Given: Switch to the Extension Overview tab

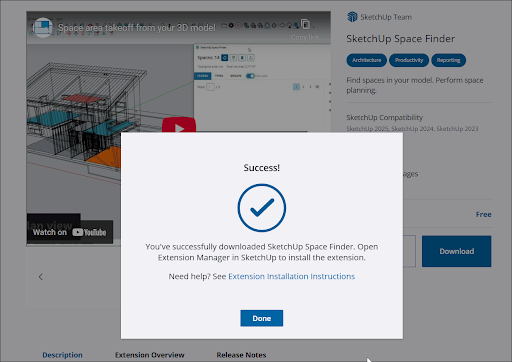Looking at the screenshot, I should pos(150,355).
